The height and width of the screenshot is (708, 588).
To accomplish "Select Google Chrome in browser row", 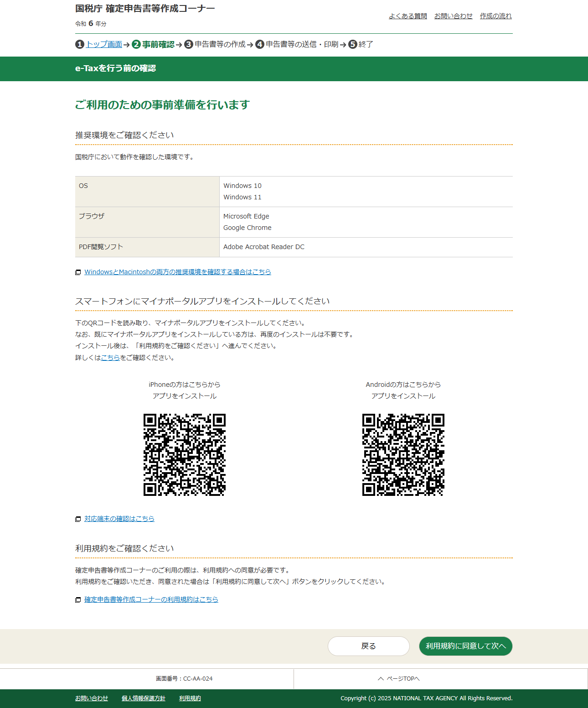I will [248, 228].
